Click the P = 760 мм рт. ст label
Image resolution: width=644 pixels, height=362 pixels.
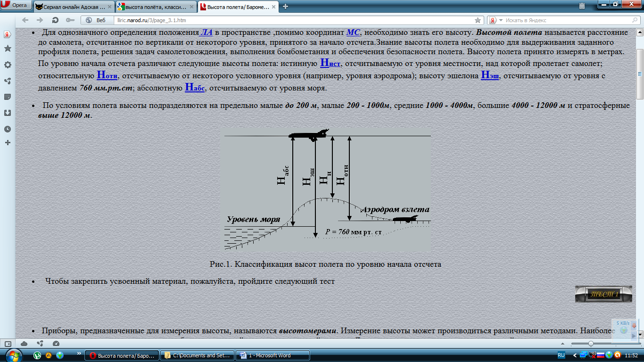[354, 232]
